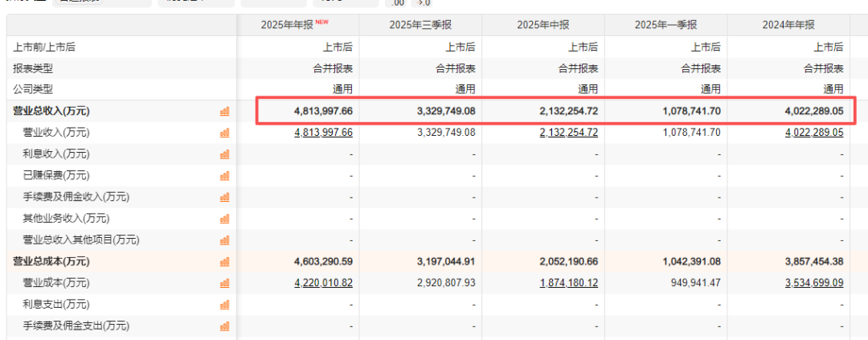Click the 营业总成本 value 3,197,044.91 cell
Image resolution: width=868 pixels, height=340 pixels.
pyautogui.click(x=446, y=261)
